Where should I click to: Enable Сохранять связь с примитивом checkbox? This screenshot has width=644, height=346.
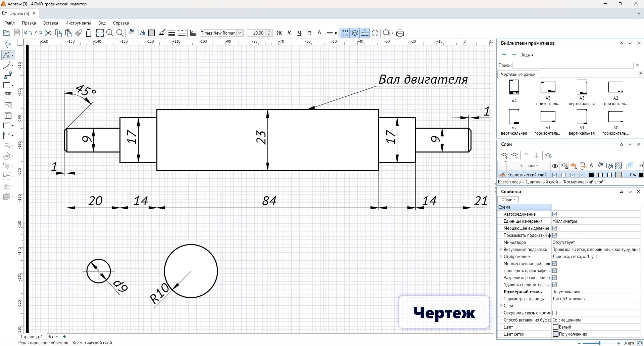(x=554, y=313)
